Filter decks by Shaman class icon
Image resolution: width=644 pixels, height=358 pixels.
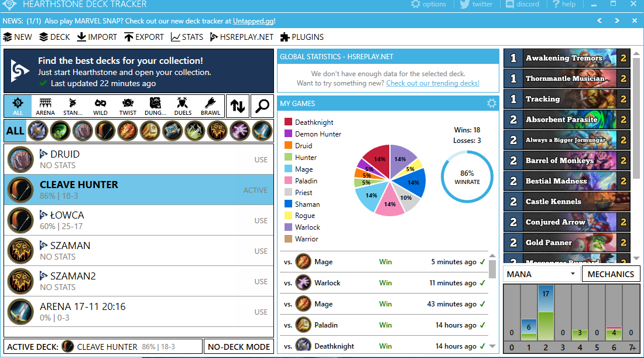[217, 131]
